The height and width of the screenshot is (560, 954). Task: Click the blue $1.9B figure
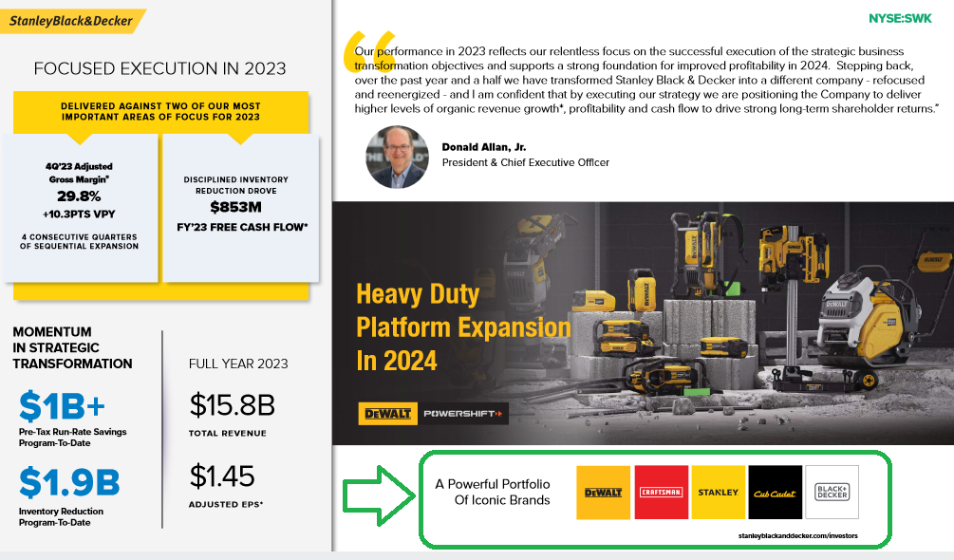[69, 483]
